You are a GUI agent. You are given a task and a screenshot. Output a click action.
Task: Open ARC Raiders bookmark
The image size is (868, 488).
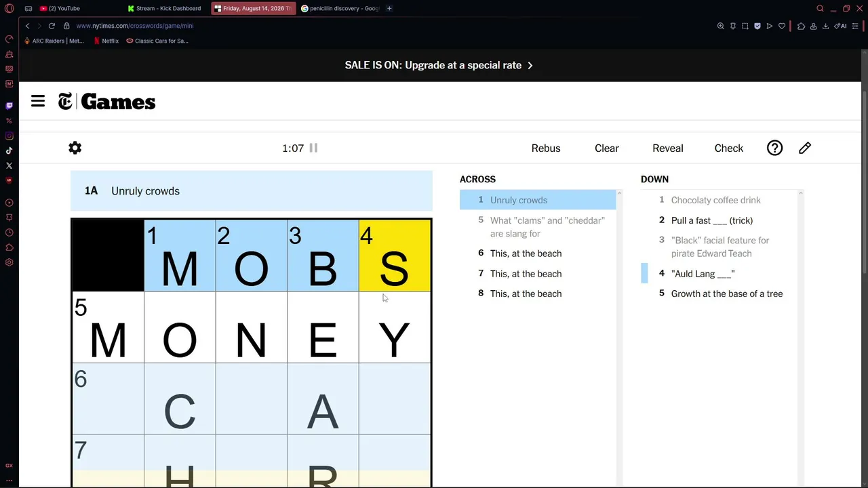(x=54, y=41)
